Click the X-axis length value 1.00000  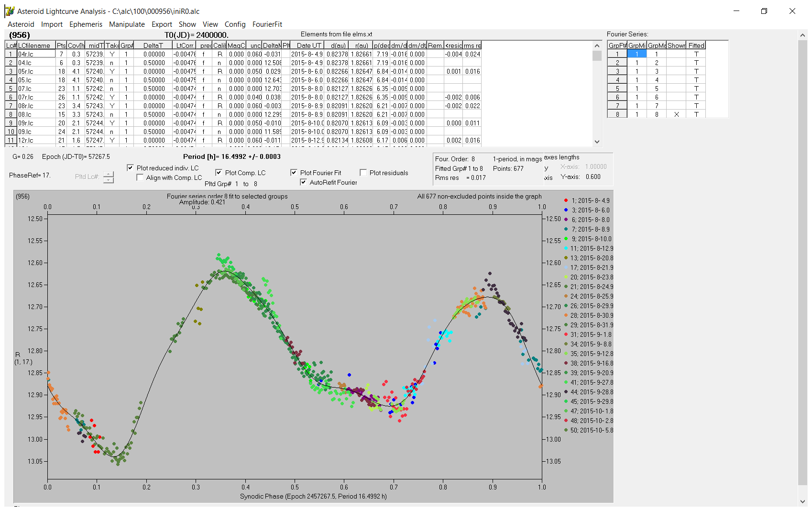(596, 167)
